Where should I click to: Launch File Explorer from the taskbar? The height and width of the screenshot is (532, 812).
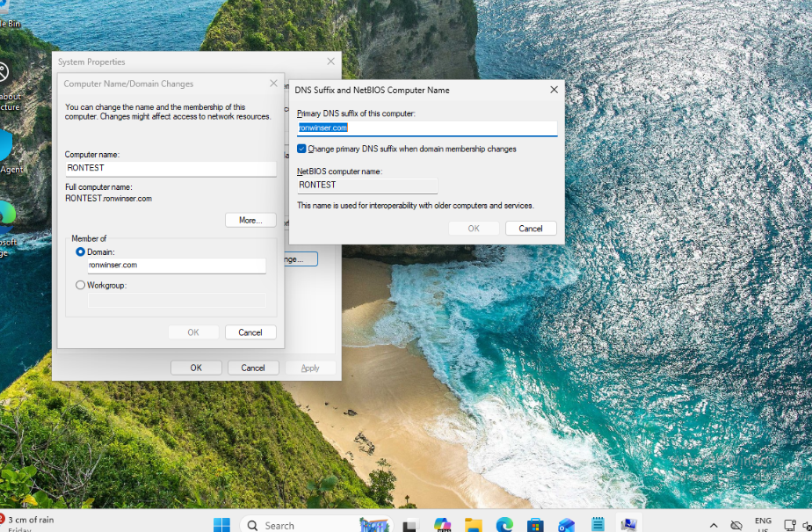pyautogui.click(x=474, y=525)
